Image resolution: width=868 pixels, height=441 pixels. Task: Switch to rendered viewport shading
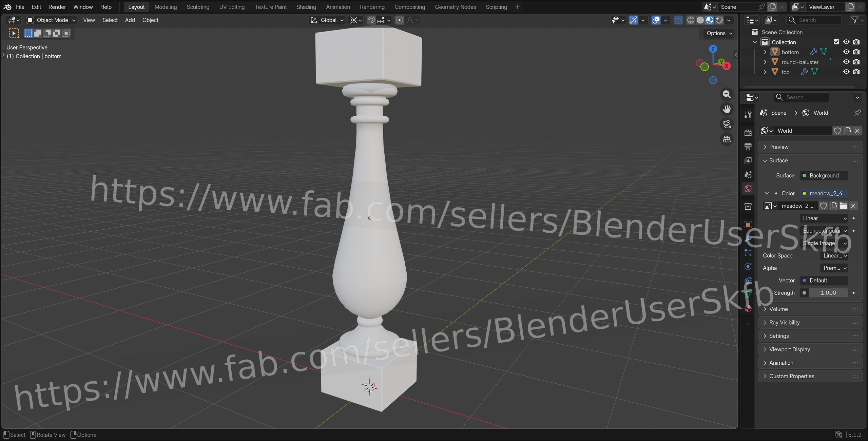tap(719, 20)
